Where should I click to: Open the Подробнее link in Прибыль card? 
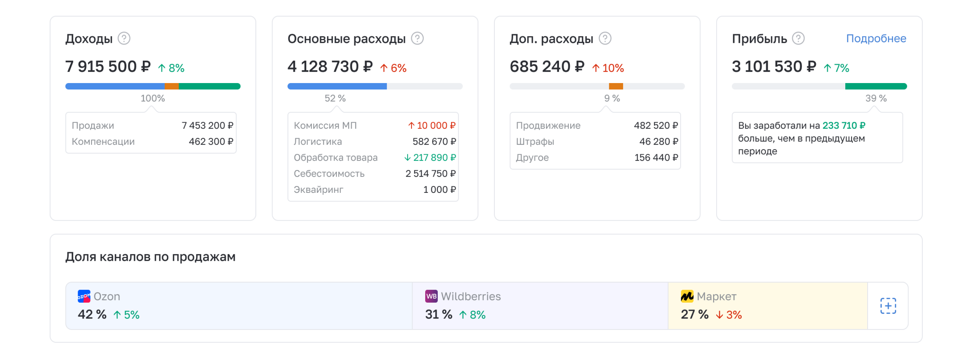876,38
